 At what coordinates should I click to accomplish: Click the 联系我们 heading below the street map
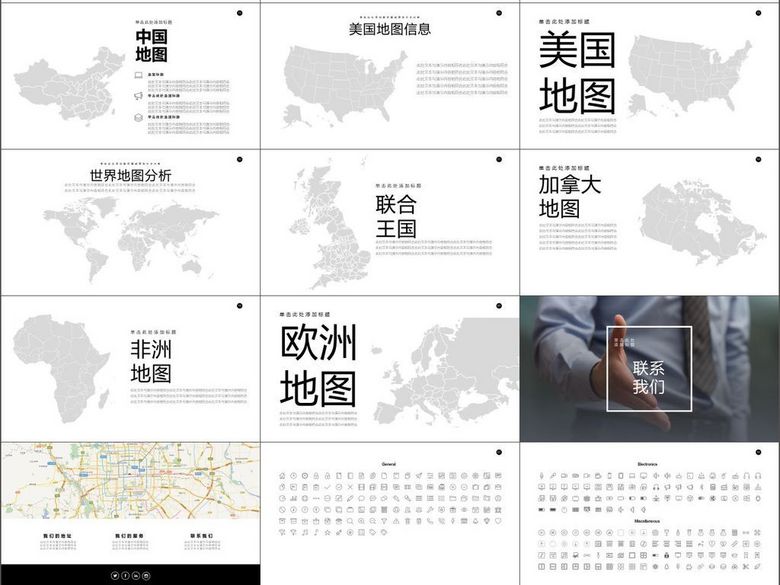click(201, 536)
